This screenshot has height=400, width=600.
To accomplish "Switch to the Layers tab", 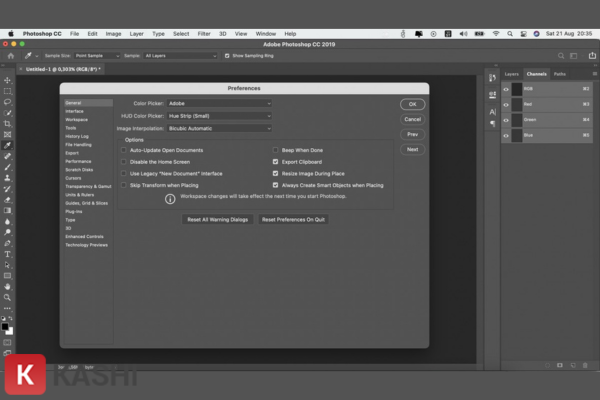I will coord(511,74).
